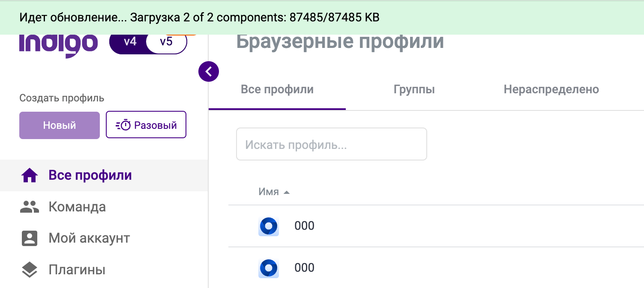The height and width of the screenshot is (288, 644).
Task: Click the Новый profile button
Action: 60,125
